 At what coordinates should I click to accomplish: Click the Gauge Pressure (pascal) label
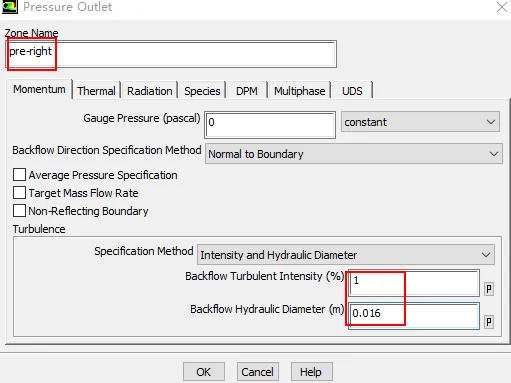[x=142, y=118]
